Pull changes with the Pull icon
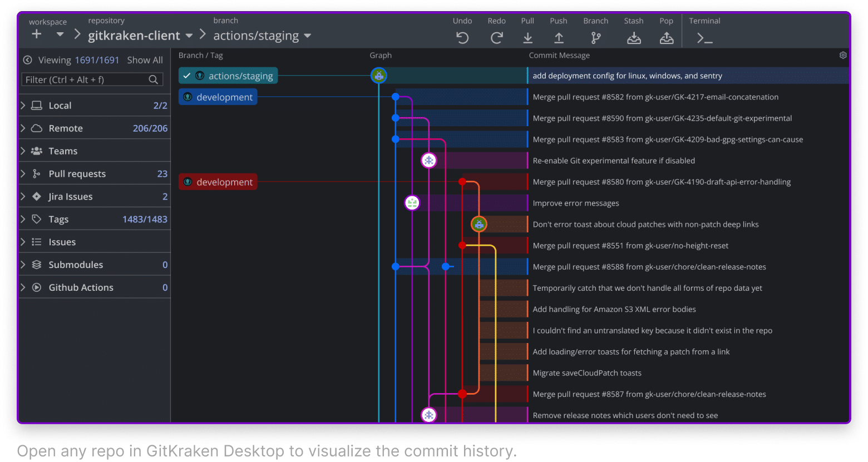The width and height of the screenshot is (868, 462). click(527, 38)
